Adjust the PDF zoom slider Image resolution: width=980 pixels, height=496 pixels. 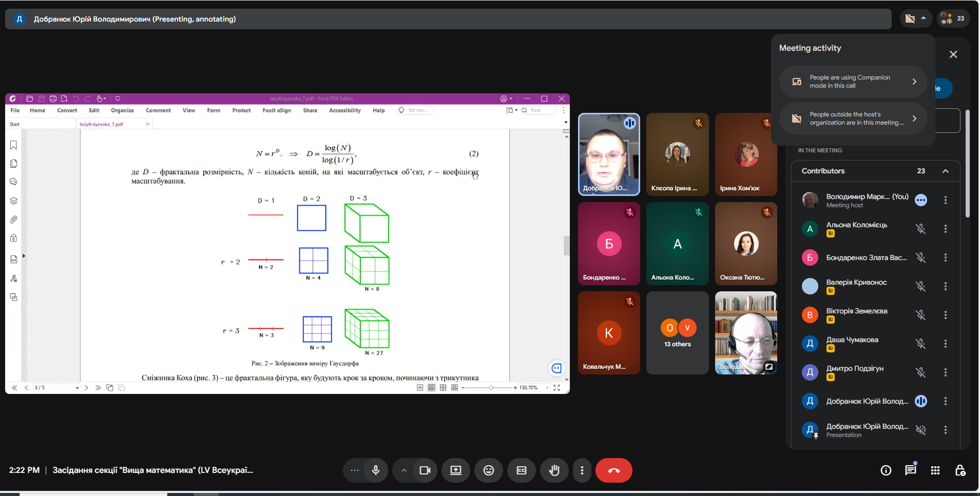[x=491, y=388]
